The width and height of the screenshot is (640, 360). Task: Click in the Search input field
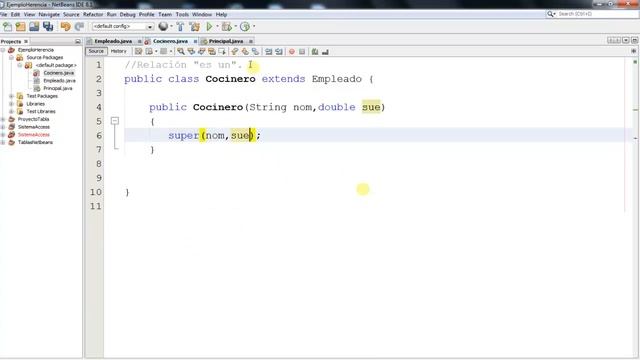click(596, 14)
